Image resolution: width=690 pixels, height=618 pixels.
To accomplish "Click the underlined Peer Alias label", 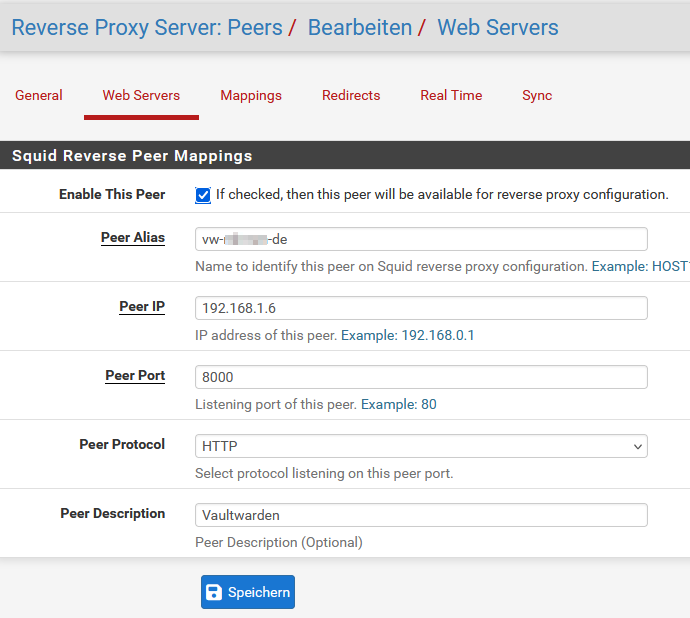I will click(133, 238).
